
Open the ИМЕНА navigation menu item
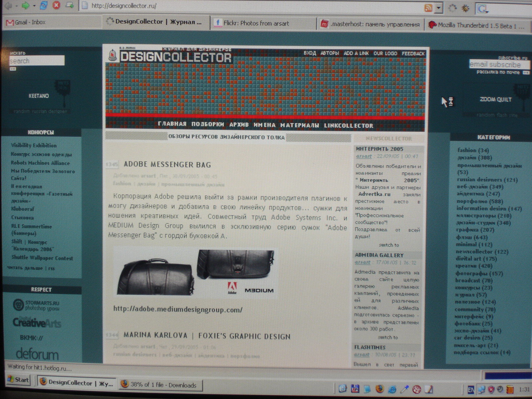point(265,125)
